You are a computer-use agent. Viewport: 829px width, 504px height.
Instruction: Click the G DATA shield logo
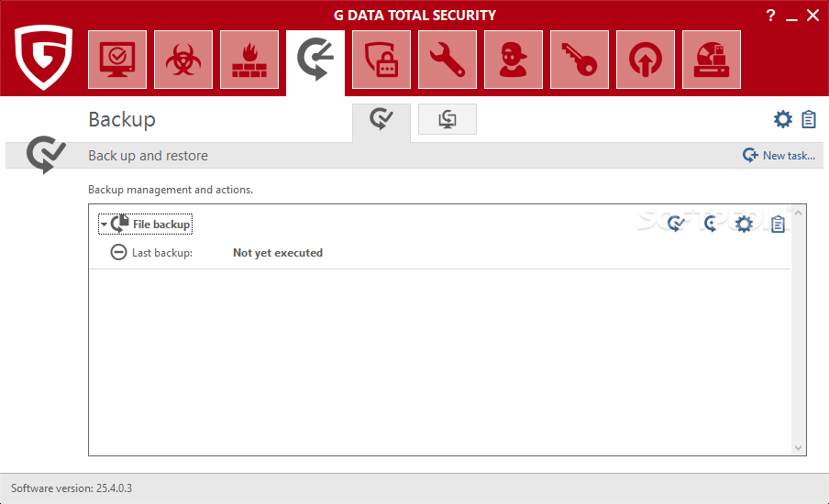click(x=43, y=57)
